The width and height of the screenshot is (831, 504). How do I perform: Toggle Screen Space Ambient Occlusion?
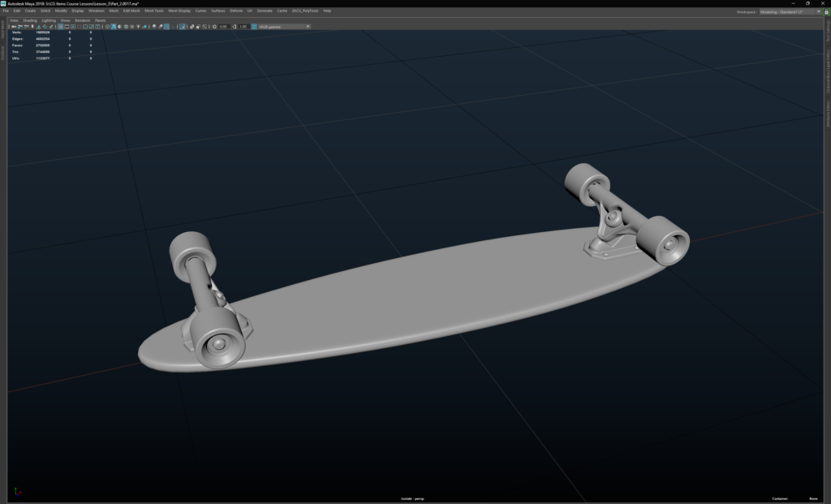(x=154, y=27)
